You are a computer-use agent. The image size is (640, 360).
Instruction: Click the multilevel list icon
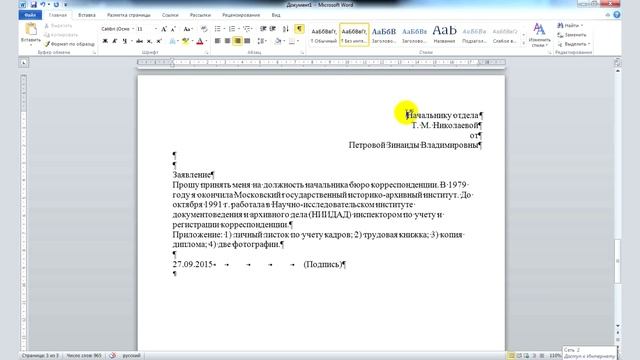[248, 29]
